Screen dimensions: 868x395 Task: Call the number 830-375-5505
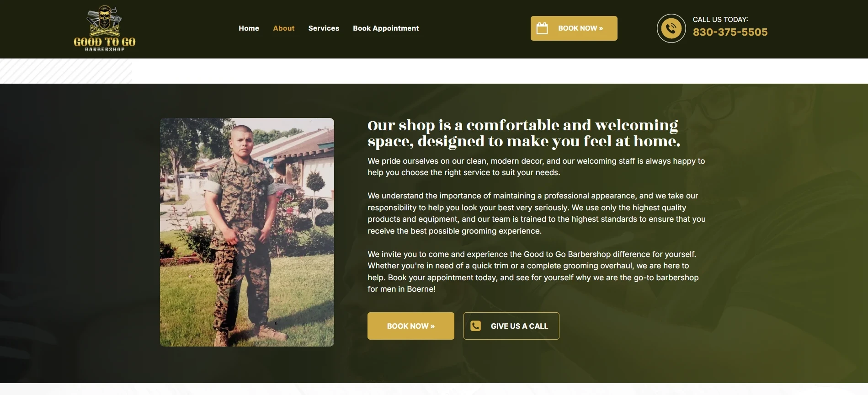[x=730, y=32]
